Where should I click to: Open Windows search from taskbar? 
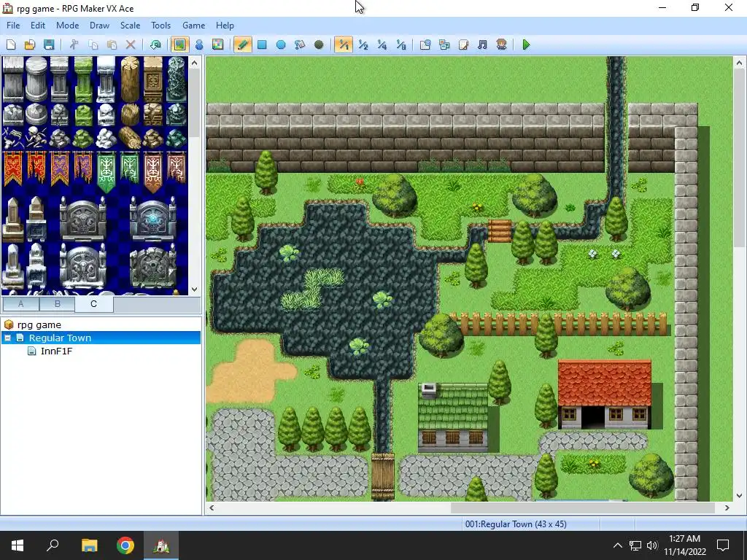click(53, 545)
